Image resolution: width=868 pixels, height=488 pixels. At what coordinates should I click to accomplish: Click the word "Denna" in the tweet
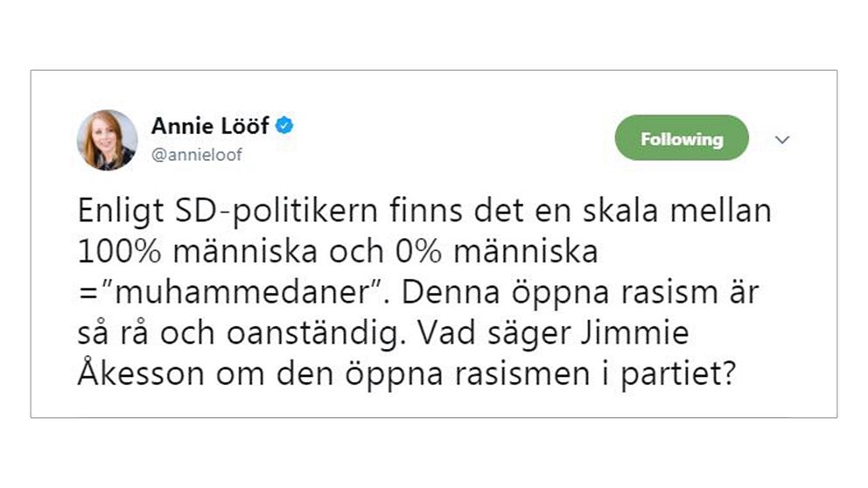click(451, 293)
